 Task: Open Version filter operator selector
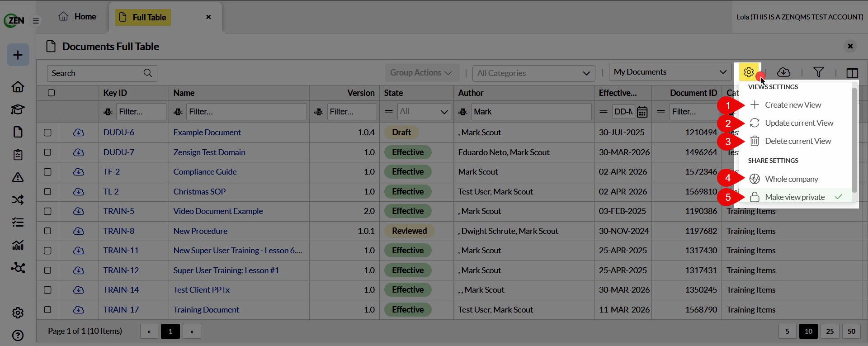click(319, 112)
